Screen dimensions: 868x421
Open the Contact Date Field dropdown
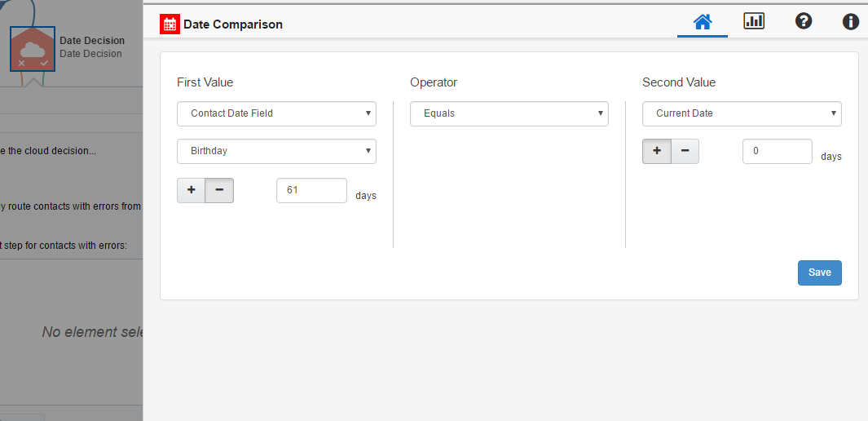[276, 113]
